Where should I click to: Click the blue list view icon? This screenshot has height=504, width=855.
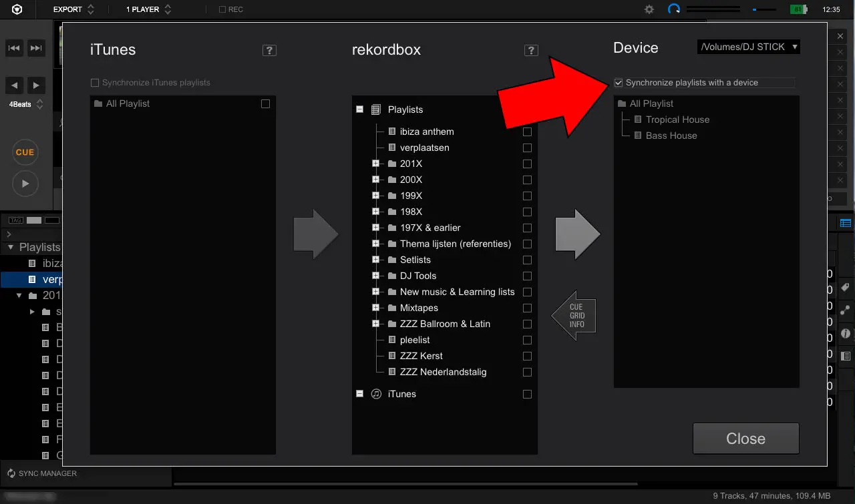click(x=846, y=223)
